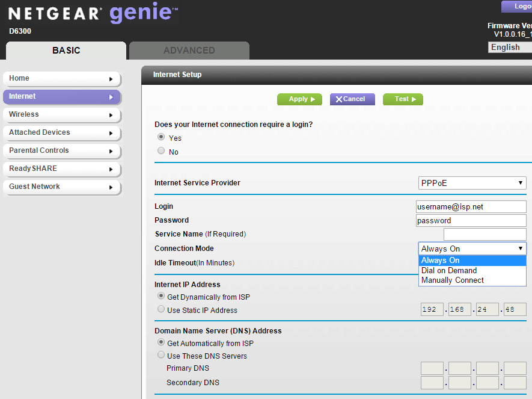Open the Home menu item
The image size is (532, 399).
tap(62, 78)
